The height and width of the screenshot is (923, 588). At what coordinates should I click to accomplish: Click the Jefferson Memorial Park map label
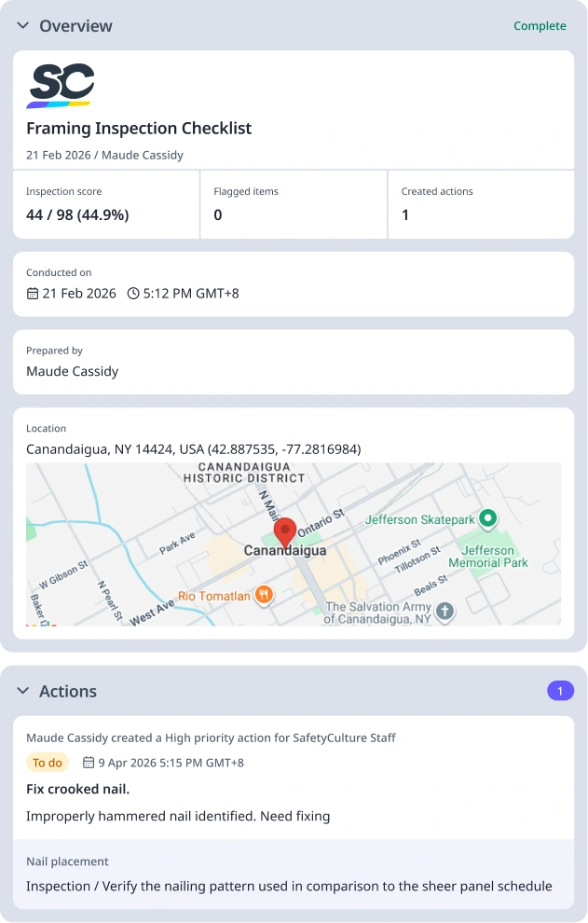[x=488, y=557]
